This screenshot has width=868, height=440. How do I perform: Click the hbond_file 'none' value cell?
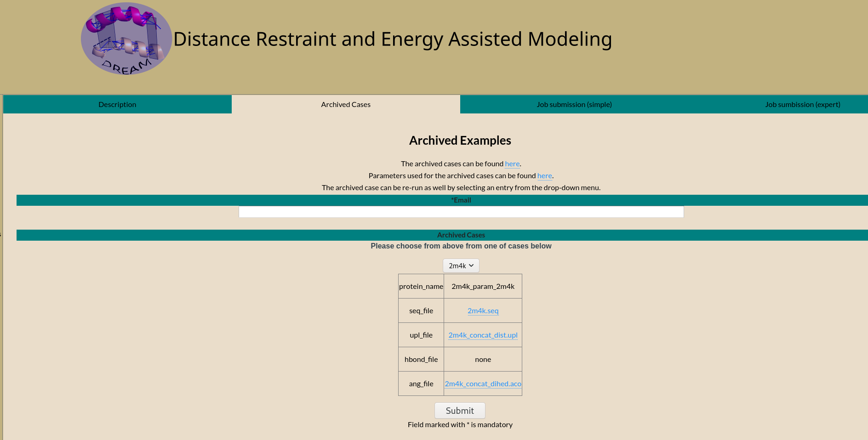pyautogui.click(x=483, y=359)
